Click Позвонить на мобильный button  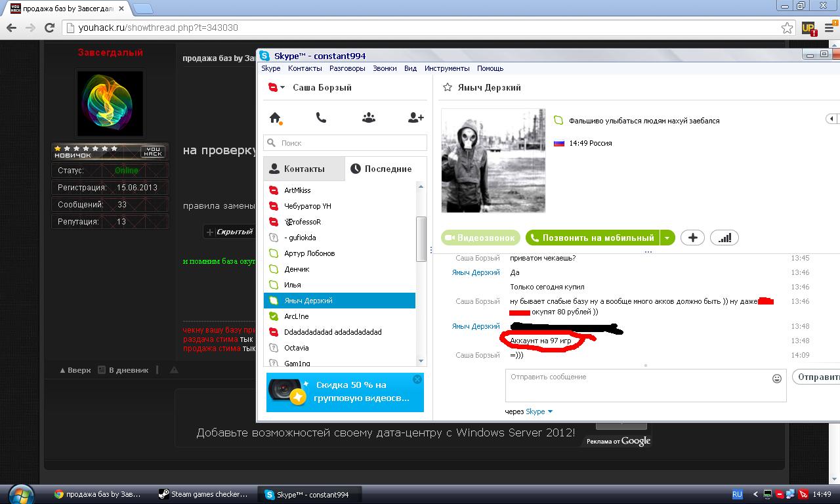pos(592,238)
